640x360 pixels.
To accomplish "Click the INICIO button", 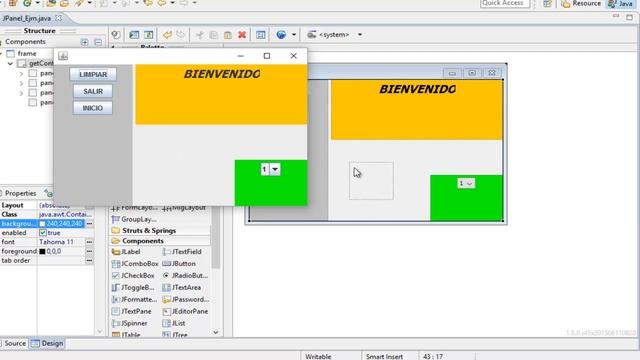I will pyautogui.click(x=93, y=108).
